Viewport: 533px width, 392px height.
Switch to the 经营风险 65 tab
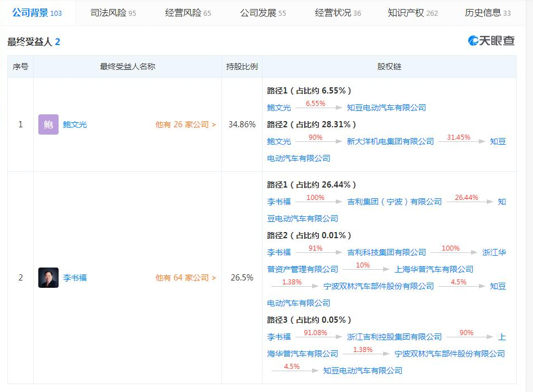[188, 13]
